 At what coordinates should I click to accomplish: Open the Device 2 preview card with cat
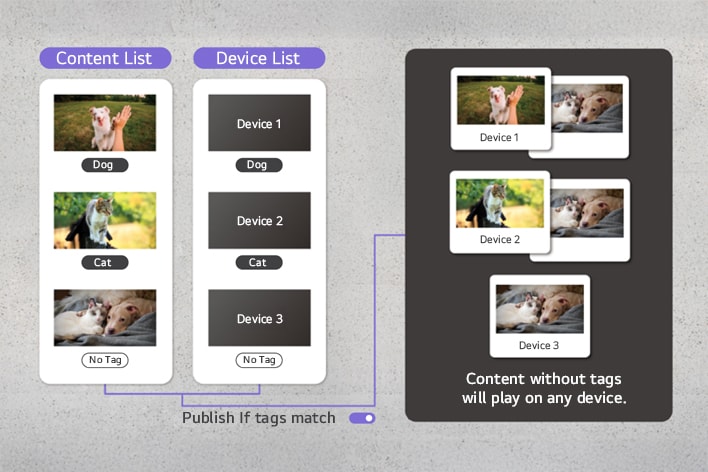pos(500,212)
